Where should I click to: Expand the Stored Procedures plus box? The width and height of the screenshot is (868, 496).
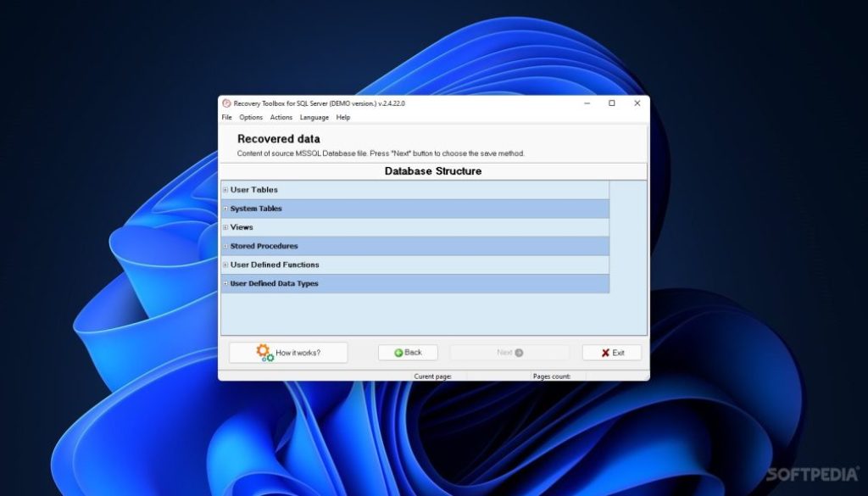(x=225, y=246)
